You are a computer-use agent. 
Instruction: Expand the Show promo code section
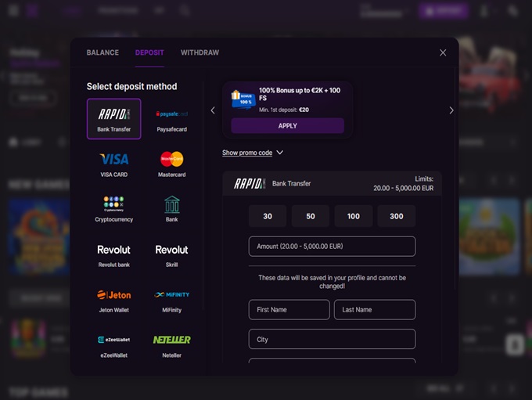[252, 153]
